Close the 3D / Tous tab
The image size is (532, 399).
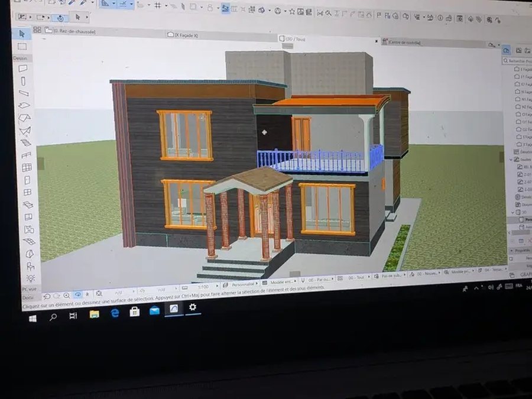tap(377, 41)
